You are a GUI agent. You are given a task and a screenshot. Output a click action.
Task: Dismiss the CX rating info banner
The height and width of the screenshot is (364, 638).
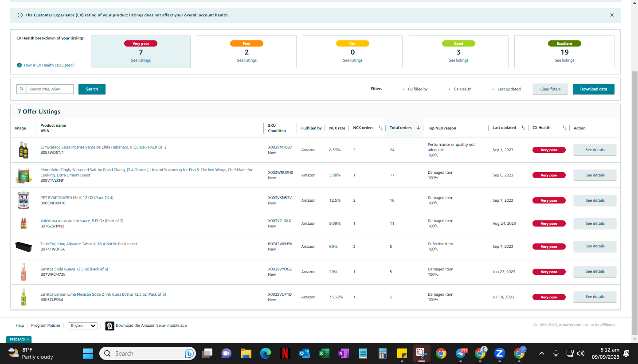click(x=612, y=15)
